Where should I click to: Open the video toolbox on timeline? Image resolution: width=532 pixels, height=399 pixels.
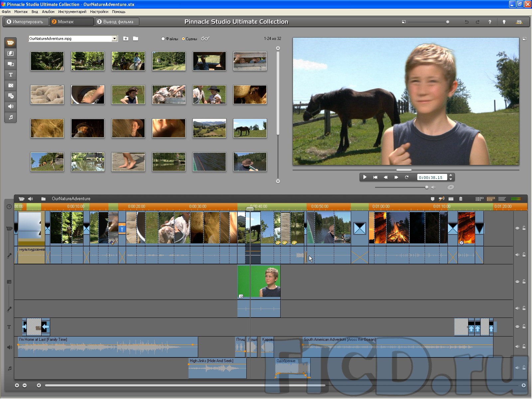22,199
